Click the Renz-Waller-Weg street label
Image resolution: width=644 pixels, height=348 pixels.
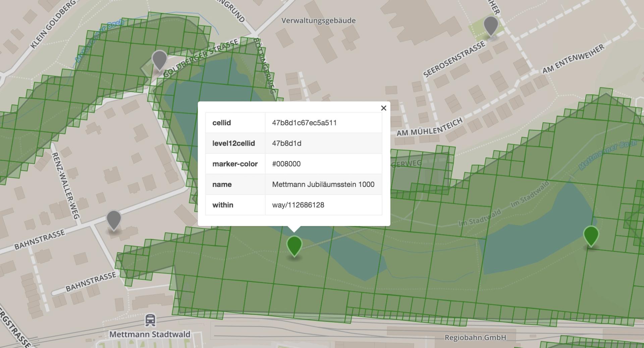pos(65,185)
